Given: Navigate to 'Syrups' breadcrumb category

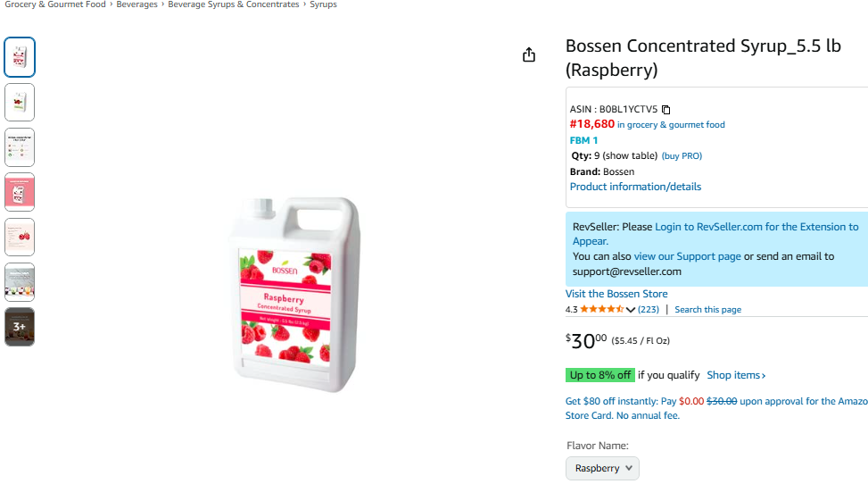Looking at the screenshot, I should 323,4.
